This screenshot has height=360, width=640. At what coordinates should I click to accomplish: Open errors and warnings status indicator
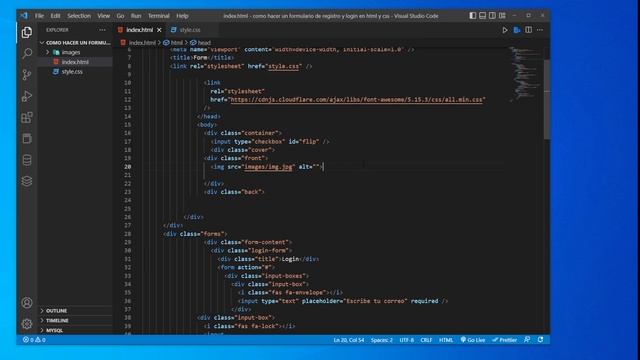click(34, 340)
